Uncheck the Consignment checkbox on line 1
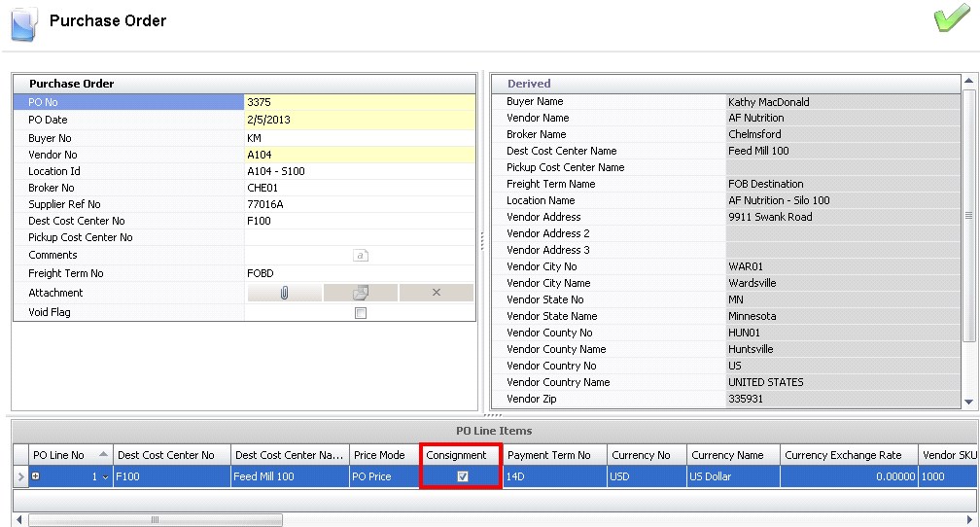This screenshot has width=980, height=527. pyautogui.click(x=463, y=476)
